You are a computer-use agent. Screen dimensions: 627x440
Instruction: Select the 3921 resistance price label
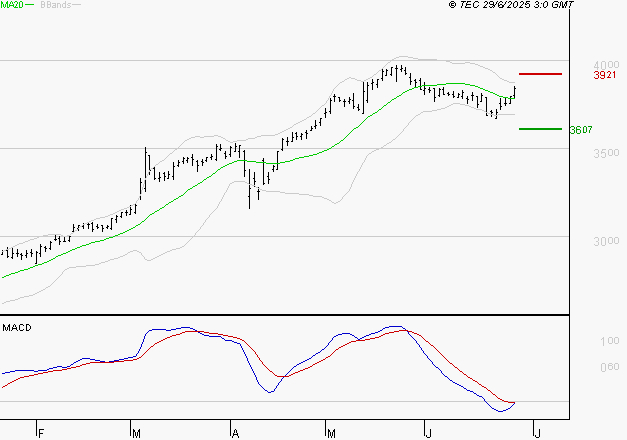[x=605, y=75]
